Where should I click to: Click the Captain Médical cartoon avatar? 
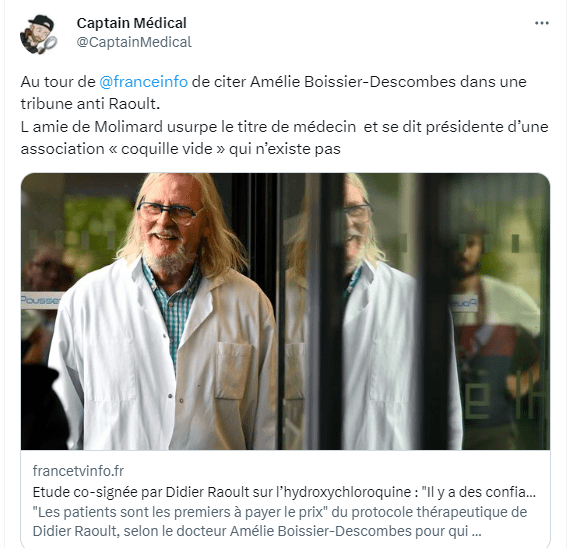coord(38,34)
